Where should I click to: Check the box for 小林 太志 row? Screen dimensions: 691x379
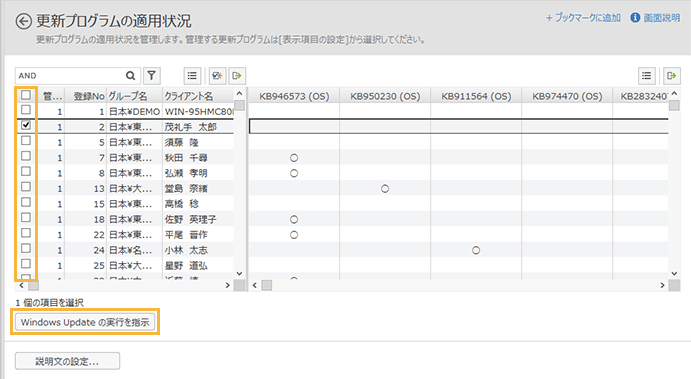click(26, 249)
